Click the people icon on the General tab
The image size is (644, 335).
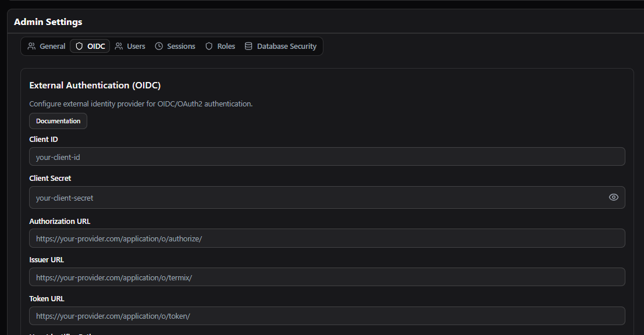coord(31,46)
